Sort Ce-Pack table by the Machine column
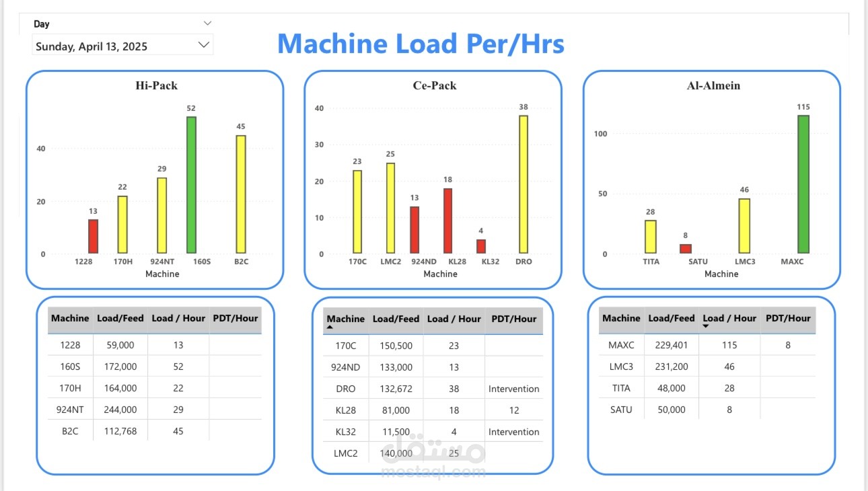 (345, 319)
